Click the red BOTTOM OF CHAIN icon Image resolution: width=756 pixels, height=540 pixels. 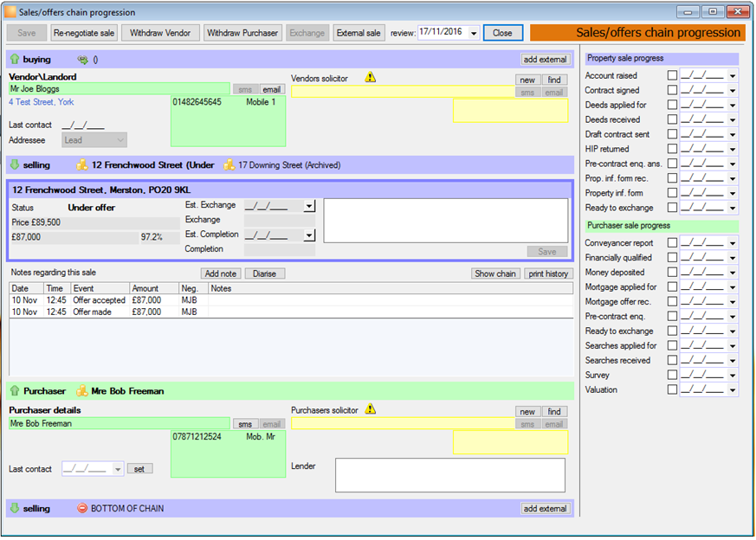click(82, 508)
